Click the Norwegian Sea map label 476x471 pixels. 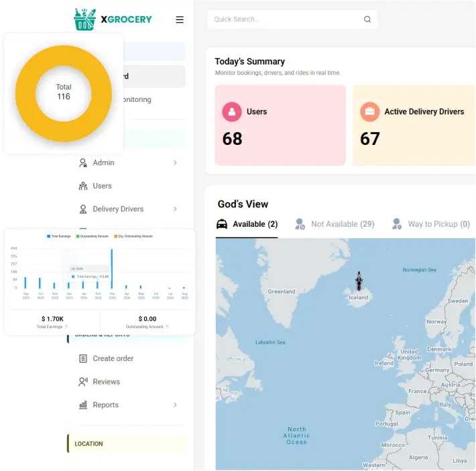[x=419, y=270]
